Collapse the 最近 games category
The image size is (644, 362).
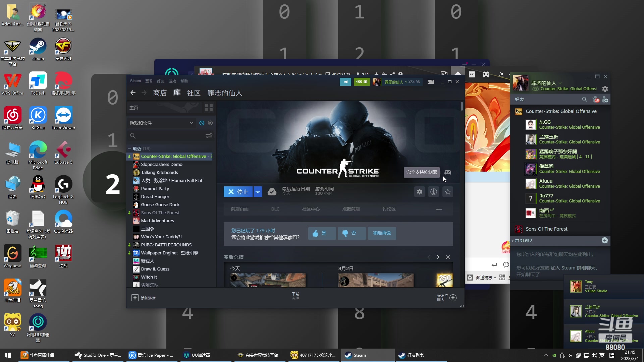pos(129,148)
